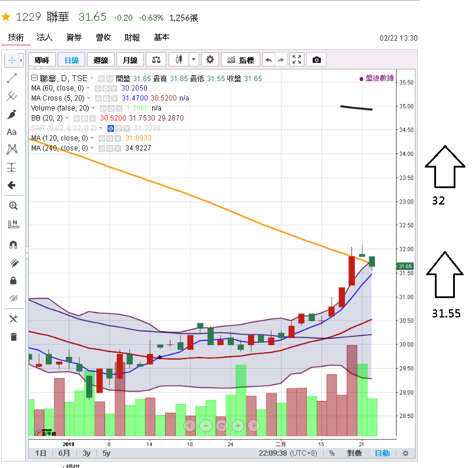The image size is (476, 468).
Task: Take a chart snapshot with camera icon
Action: coord(316,59)
